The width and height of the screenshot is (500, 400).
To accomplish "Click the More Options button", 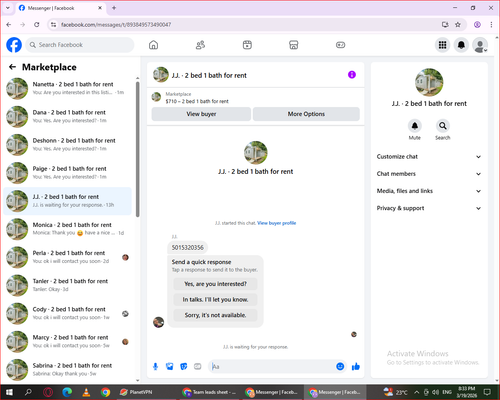I will 306,114.
